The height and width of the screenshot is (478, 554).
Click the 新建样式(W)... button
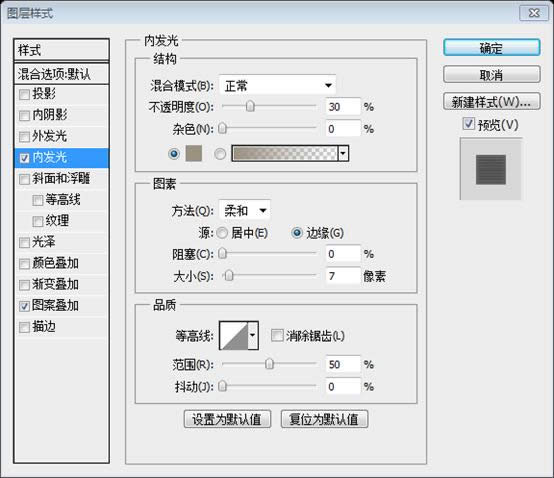click(x=491, y=102)
